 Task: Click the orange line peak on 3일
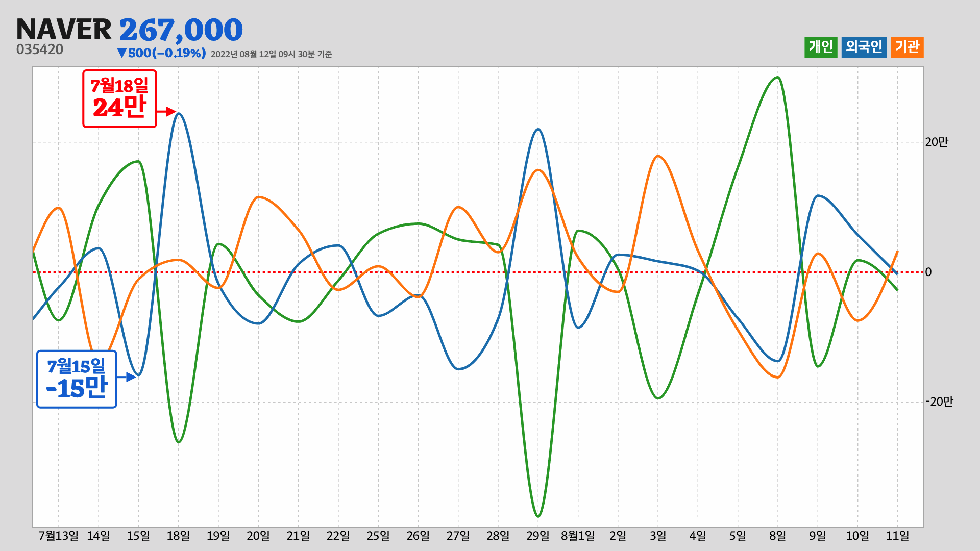coord(658,156)
